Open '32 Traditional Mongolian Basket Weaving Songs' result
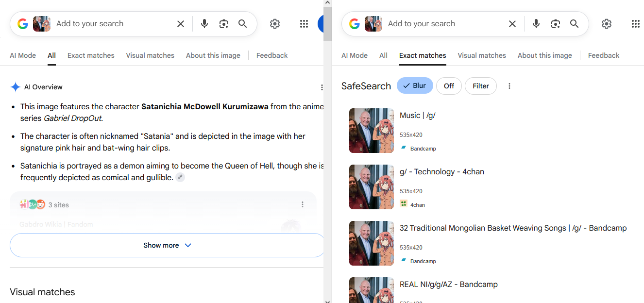 [x=513, y=228]
